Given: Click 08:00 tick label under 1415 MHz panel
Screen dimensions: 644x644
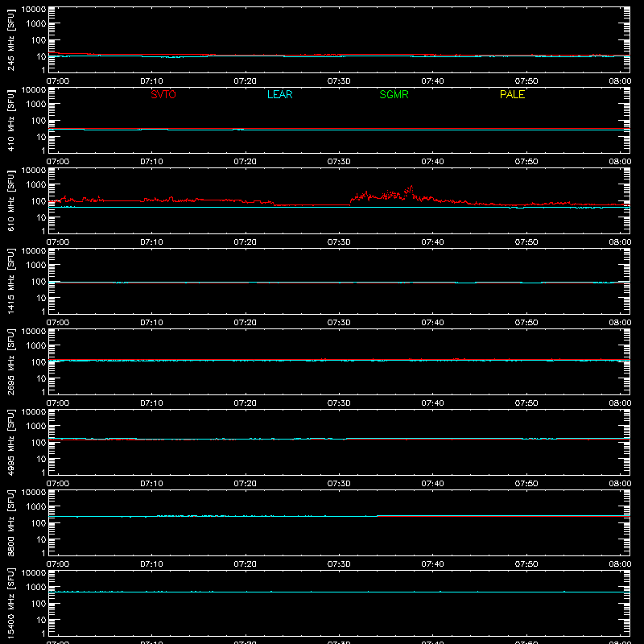Looking at the screenshot, I should click(x=620, y=323).
